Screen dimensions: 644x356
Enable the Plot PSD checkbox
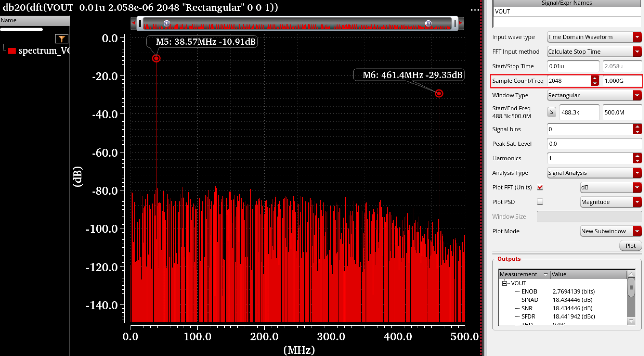pyautogui.click(x=540, y=202)
